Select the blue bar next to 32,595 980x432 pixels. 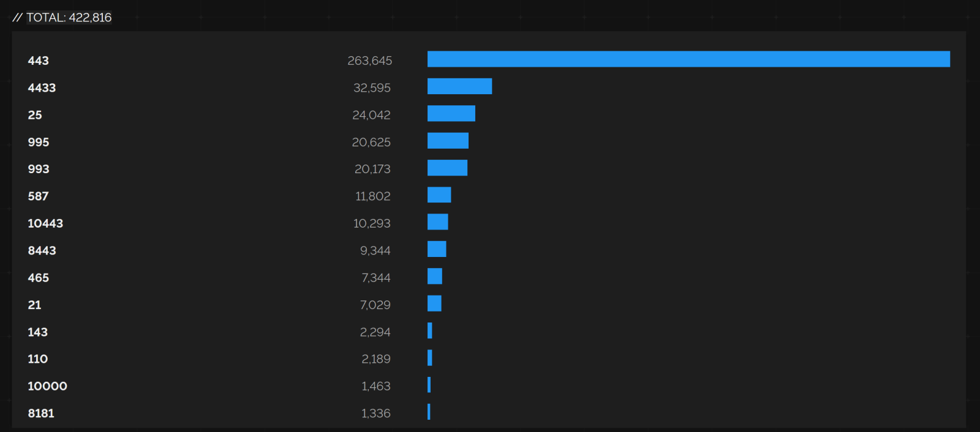tap(459, 86)
